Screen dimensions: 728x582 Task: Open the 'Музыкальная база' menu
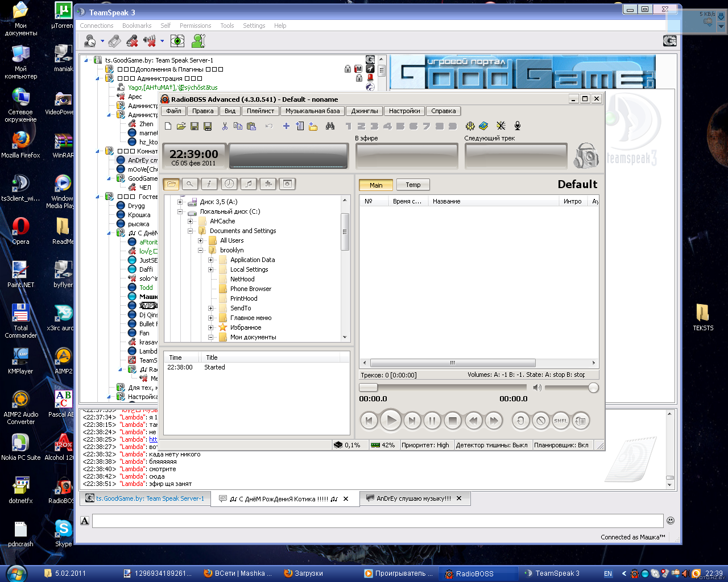(313, 111)
